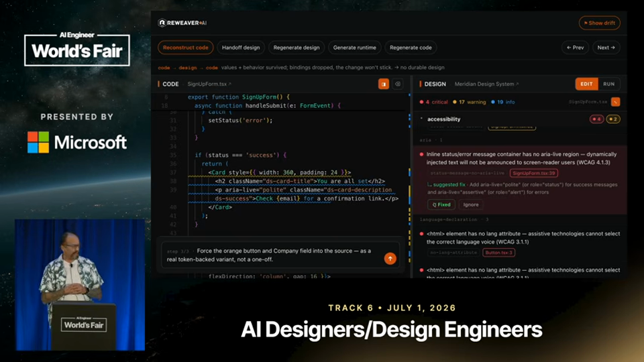Click the green Fixed button
644x362 pixels.
click(441, 204)
